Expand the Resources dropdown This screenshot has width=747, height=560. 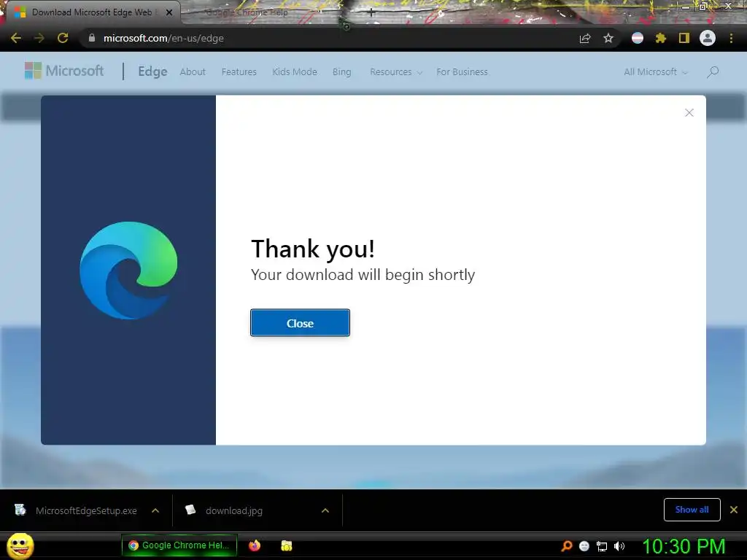pos(396,72)
